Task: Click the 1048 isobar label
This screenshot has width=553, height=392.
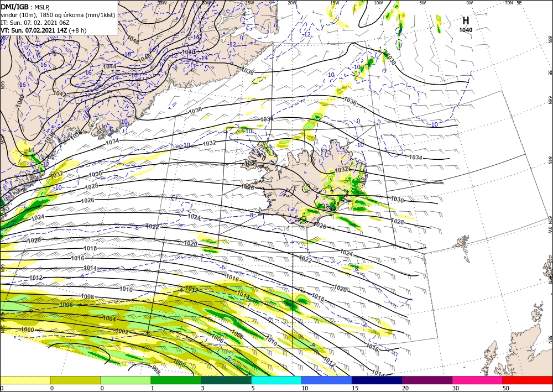Action: 132,40
